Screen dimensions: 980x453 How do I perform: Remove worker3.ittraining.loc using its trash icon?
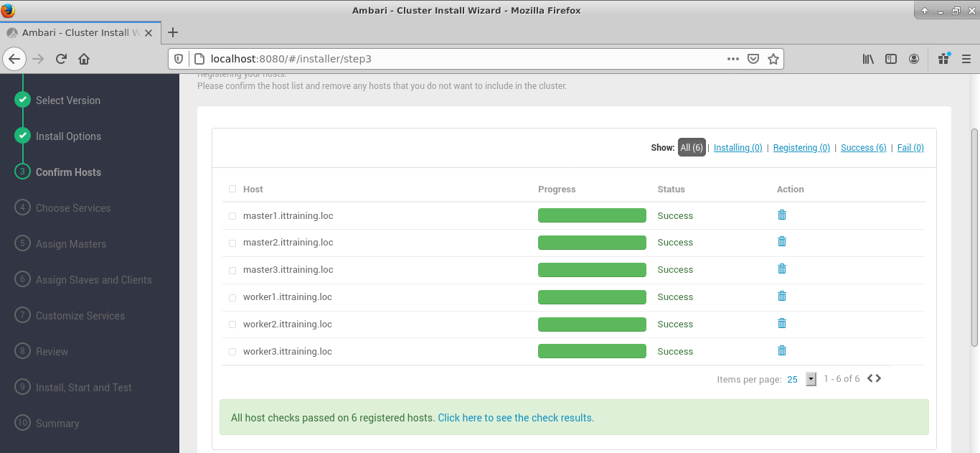click(x=782, y=350)
